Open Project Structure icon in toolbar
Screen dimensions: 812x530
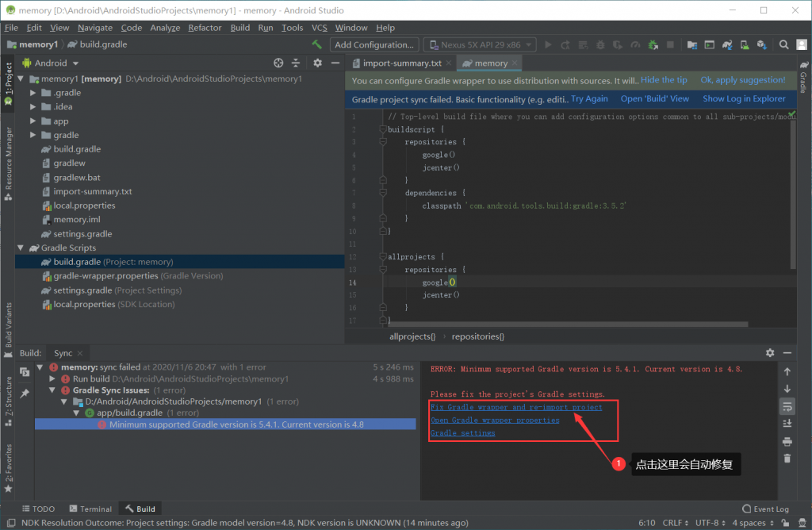pyautogui.click(x=691, y=45)
